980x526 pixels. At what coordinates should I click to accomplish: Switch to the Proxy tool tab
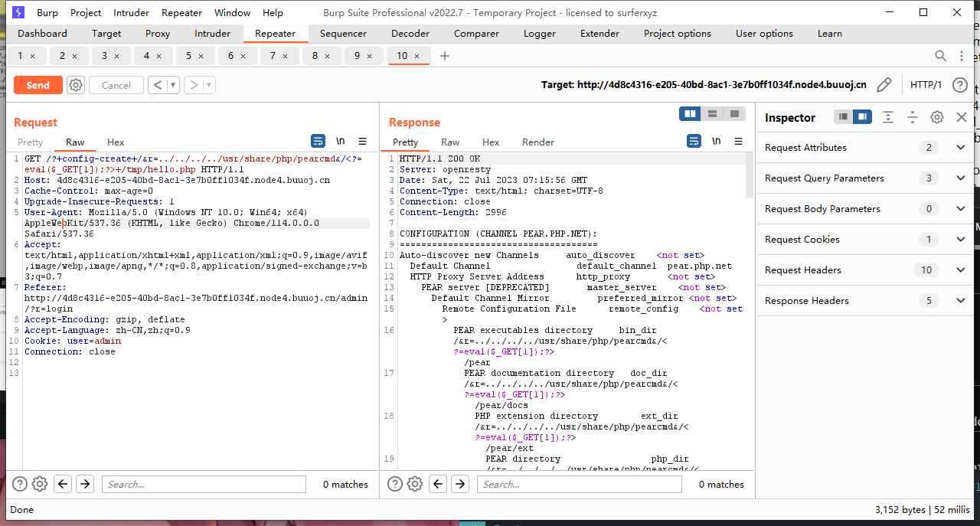click(158, 34)
